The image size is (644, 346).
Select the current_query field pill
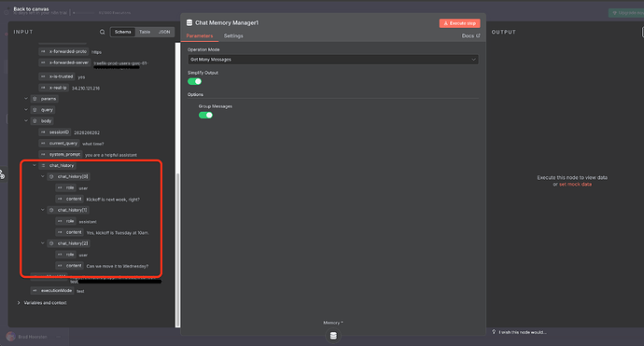(59, 144)
